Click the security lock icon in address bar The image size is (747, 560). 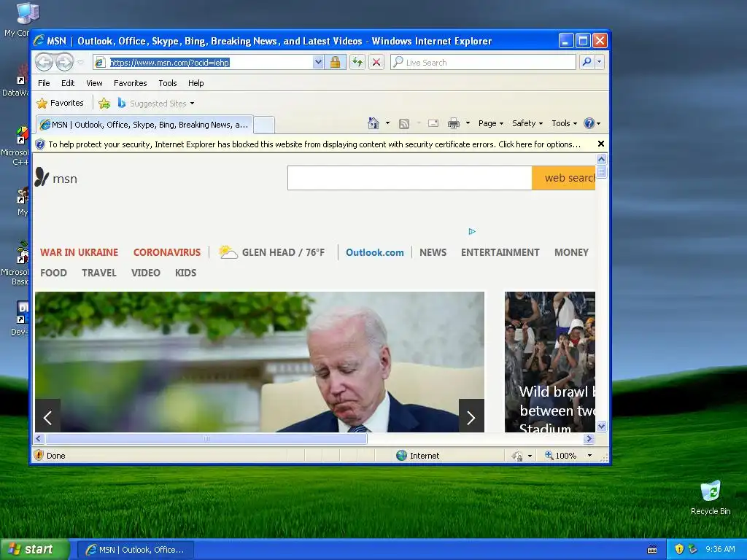coord(335,62)
